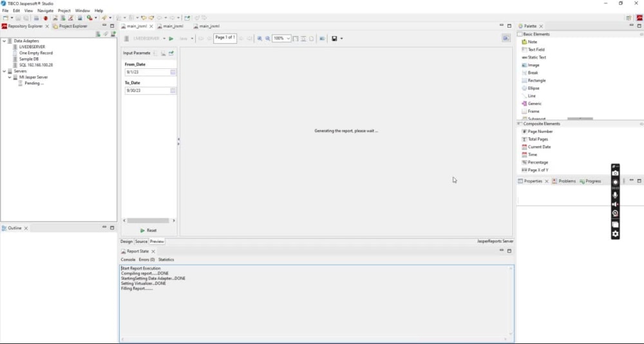Run the report with the green play button

point(171,39)
